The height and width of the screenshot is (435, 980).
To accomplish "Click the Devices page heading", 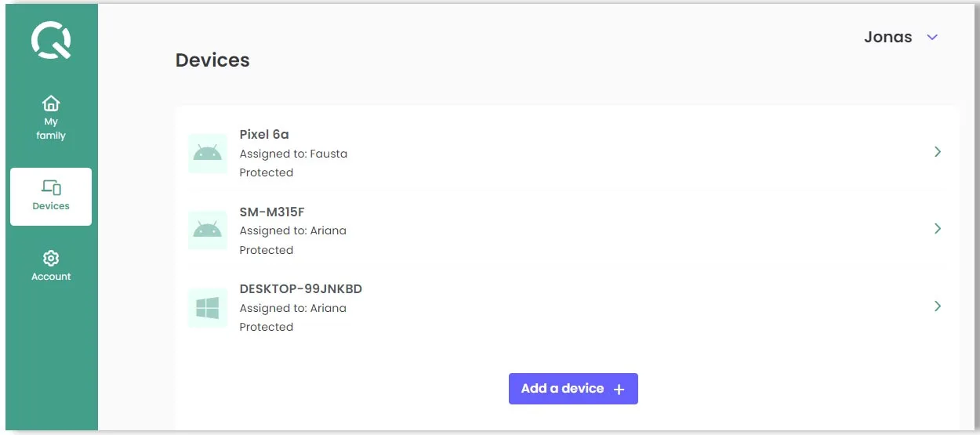I will click(x=212, y=60).
